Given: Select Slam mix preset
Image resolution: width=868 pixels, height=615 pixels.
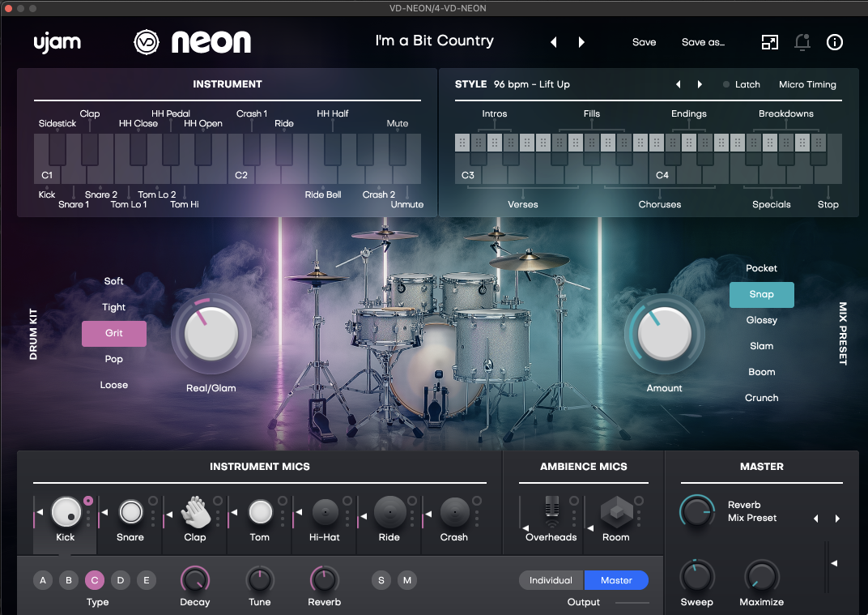Looking at the screenshot, I should pos(761,346).
